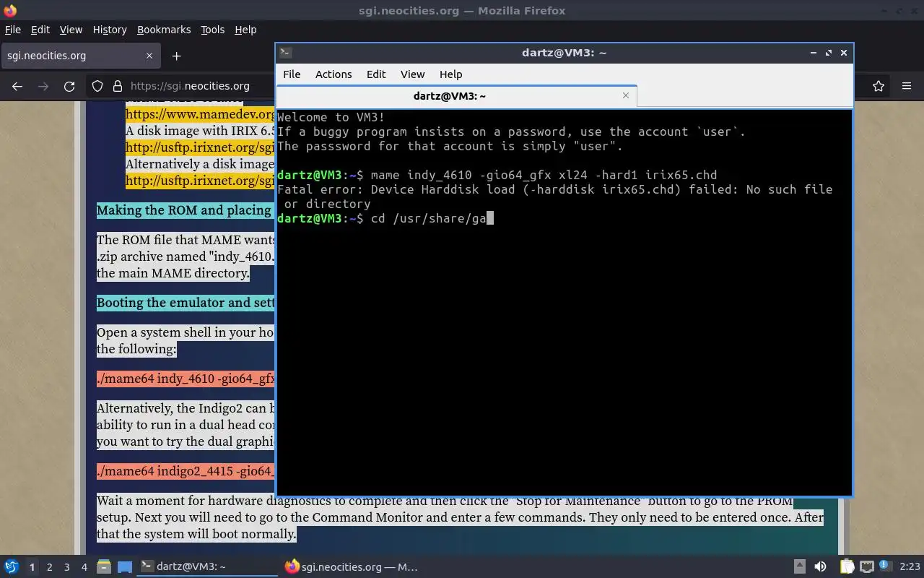
Task: Open the LXQt application launcher menu
Action: [x=12, y=567]
